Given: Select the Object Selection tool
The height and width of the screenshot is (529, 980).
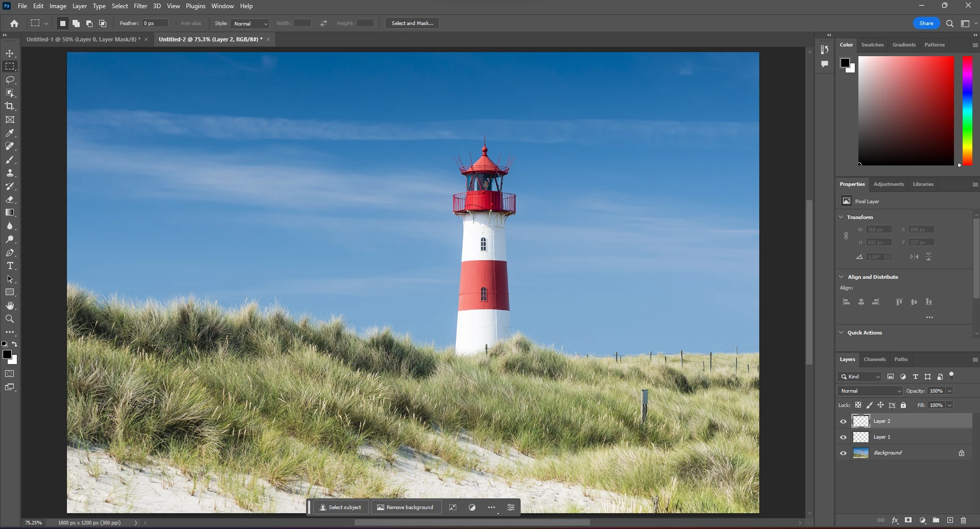Looking at the screenshot, I should click(x=10, y=93).
